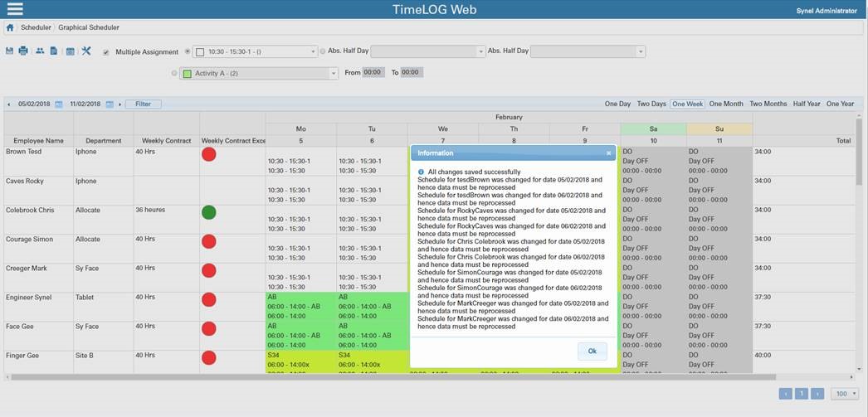
Task: Click the employees group icon
Action: click(39, 51)
